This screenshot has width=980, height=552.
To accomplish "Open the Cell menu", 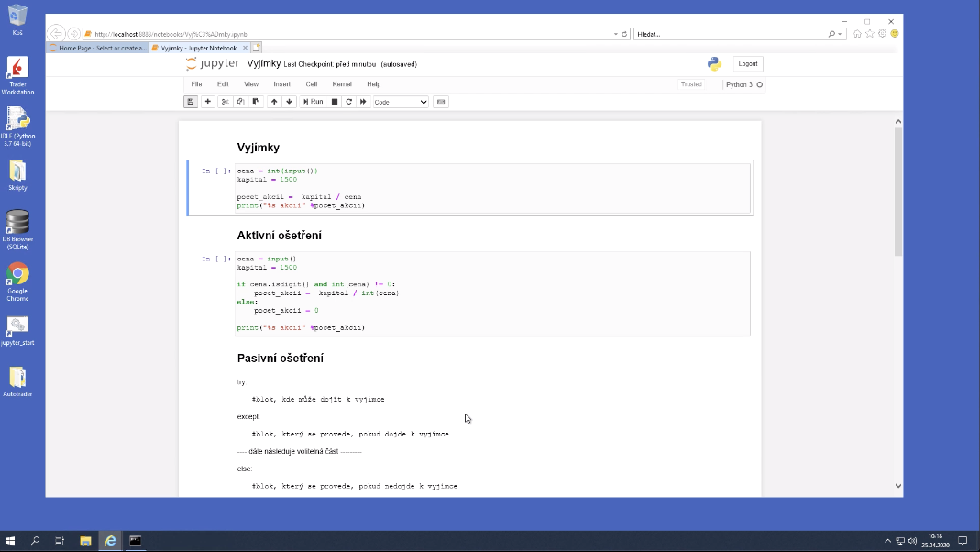I will click(312, 84).
